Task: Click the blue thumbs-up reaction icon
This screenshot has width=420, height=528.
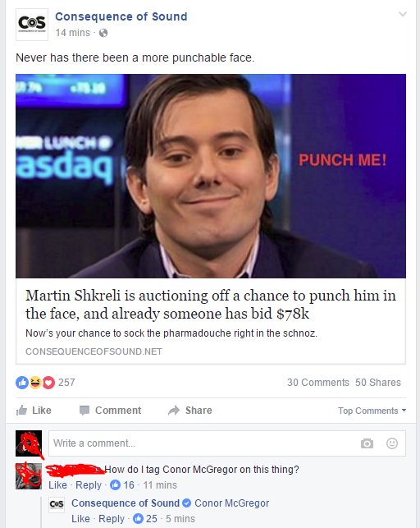Action: point(22,383)
